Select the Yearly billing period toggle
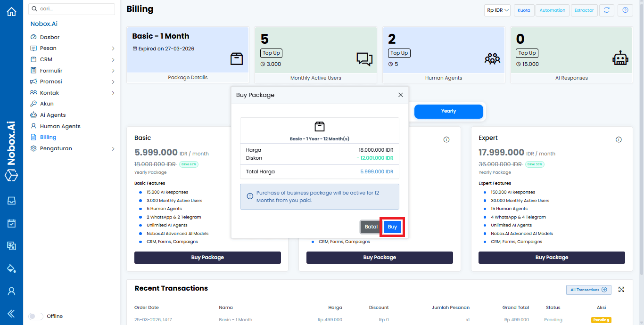644x325 pixels. click(448, 111)
